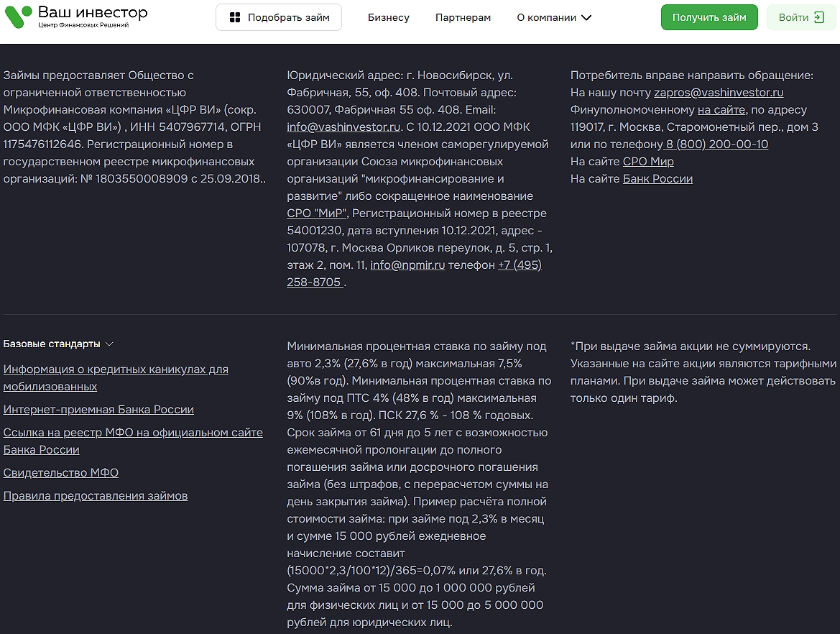Open Правила предоставления займов link
The width and height of the screenshot is (840, 634).
click(96, 496)
